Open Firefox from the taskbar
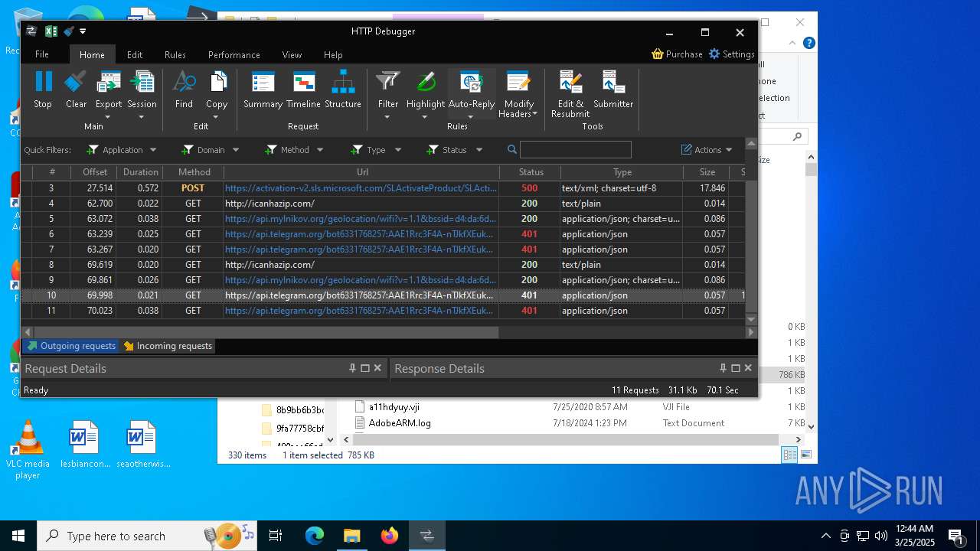Screen dimensions: 980x551 390,536
